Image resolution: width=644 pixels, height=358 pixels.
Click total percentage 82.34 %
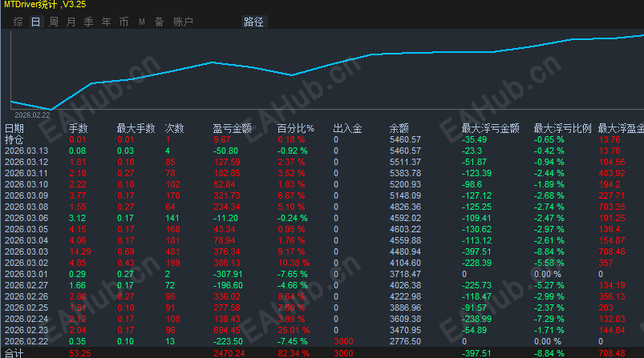click(294, 353)
